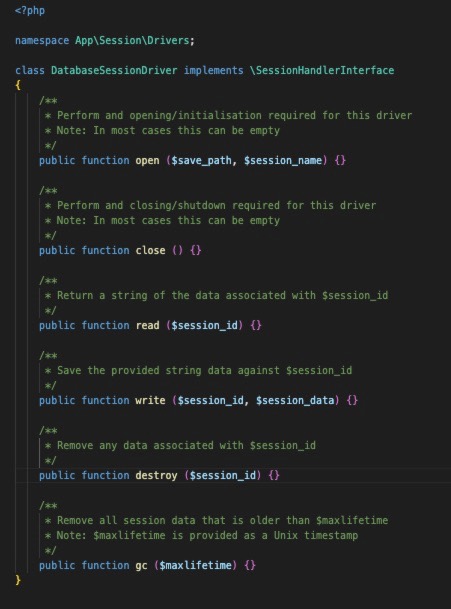Click the opening php tag
Image resolution: width=451 pixels, height=609 pixels.
(x=30, y=10)
